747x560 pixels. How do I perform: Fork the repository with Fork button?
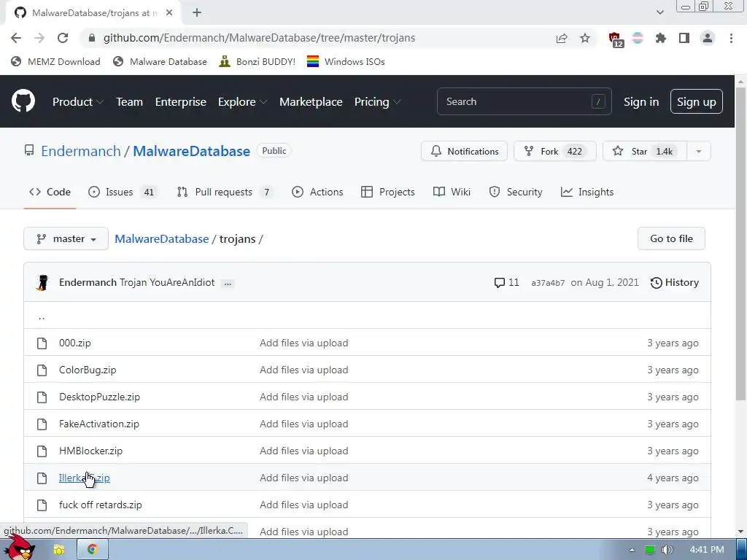coord(555,152)
